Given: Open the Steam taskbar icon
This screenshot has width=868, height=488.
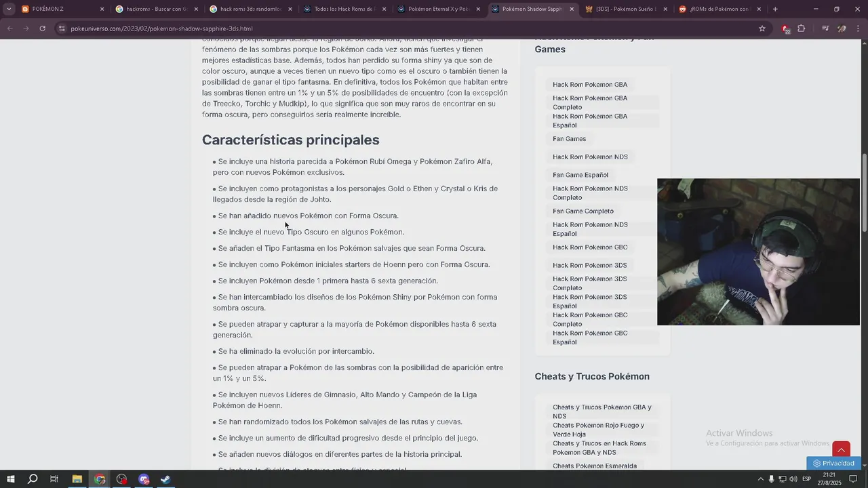Looking at the screenshot, I should pos(165,479).
